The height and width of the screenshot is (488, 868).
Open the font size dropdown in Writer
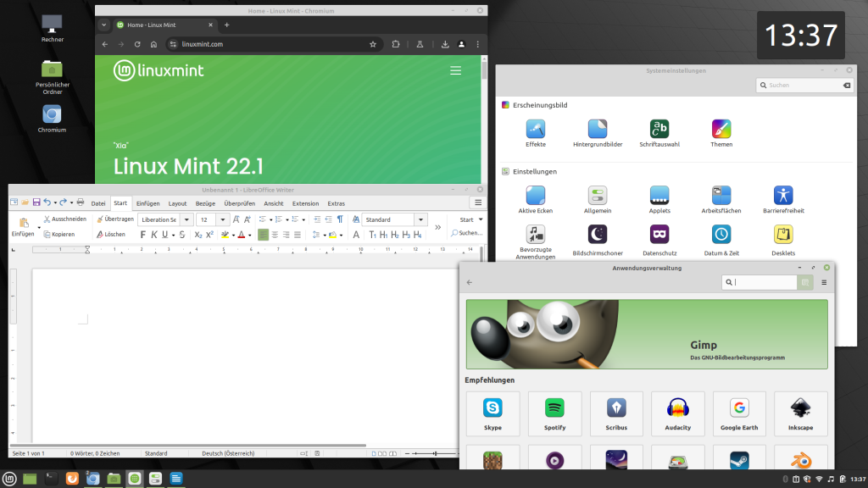coord(221,219)
